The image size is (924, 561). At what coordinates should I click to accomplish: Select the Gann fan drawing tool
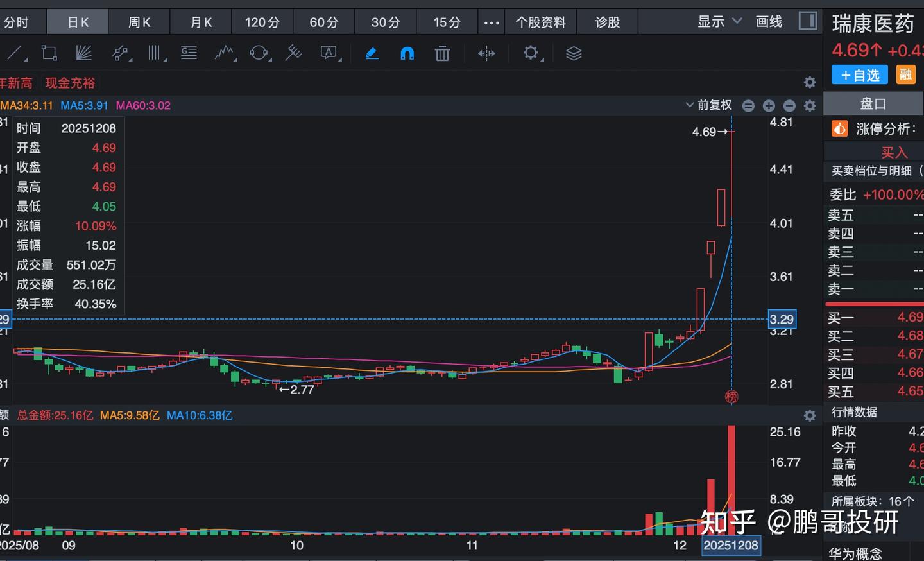click(82, 53)
